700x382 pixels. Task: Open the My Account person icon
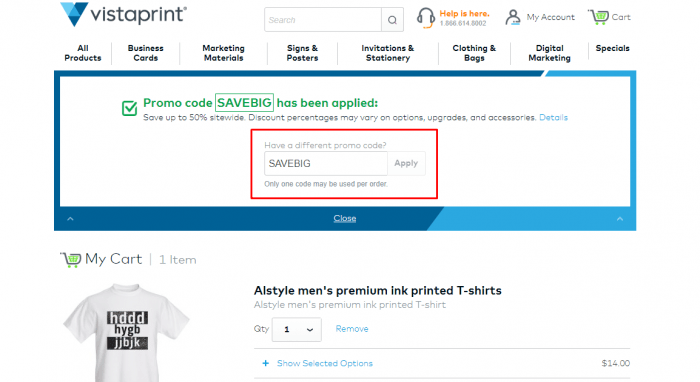pos(513,17)
